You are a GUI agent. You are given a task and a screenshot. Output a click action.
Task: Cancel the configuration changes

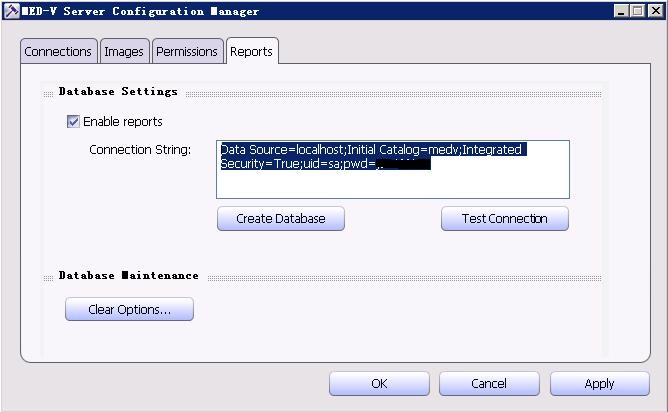[489, 383]
